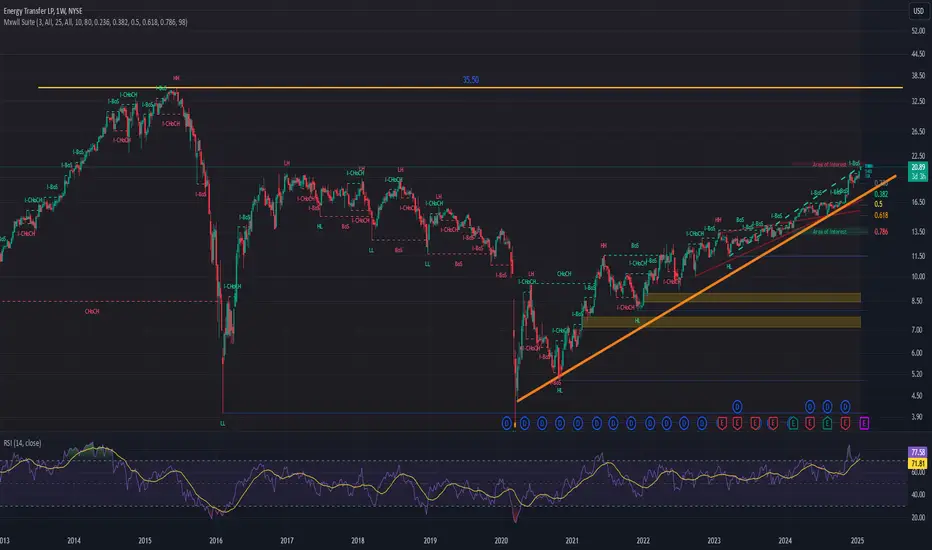Click the green Area of Interest label
Image resolution: width=932 pixels, height=550 pixels.
(829, 232)
